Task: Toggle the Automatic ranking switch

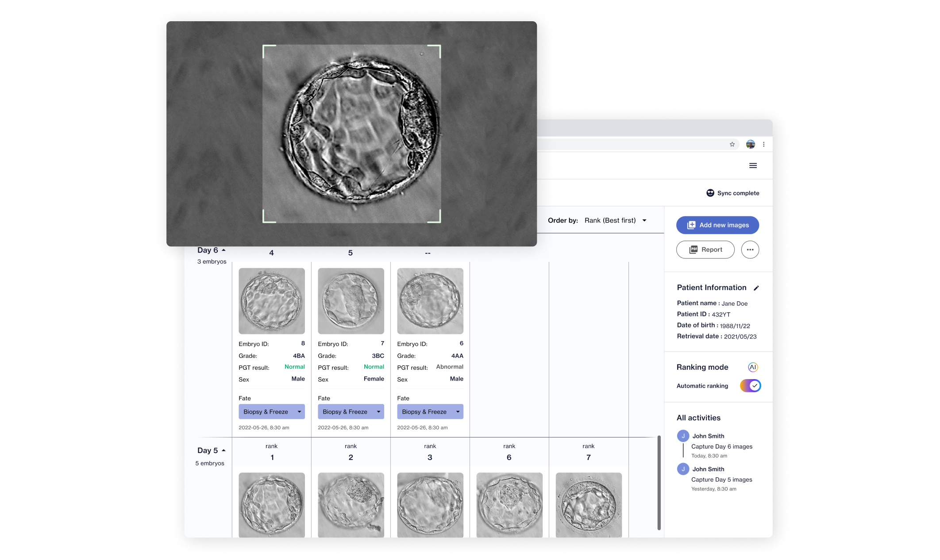Action: (750, 386)
